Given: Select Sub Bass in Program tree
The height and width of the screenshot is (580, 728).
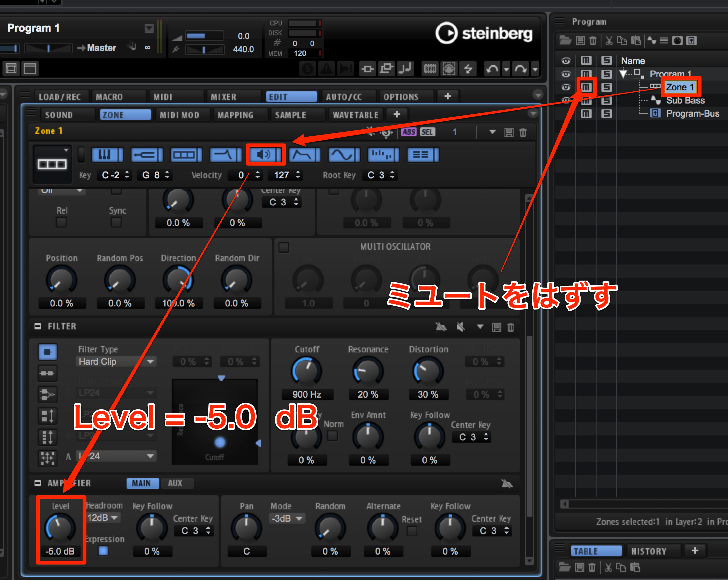Looking at the screenshot, I should (685, 100).
